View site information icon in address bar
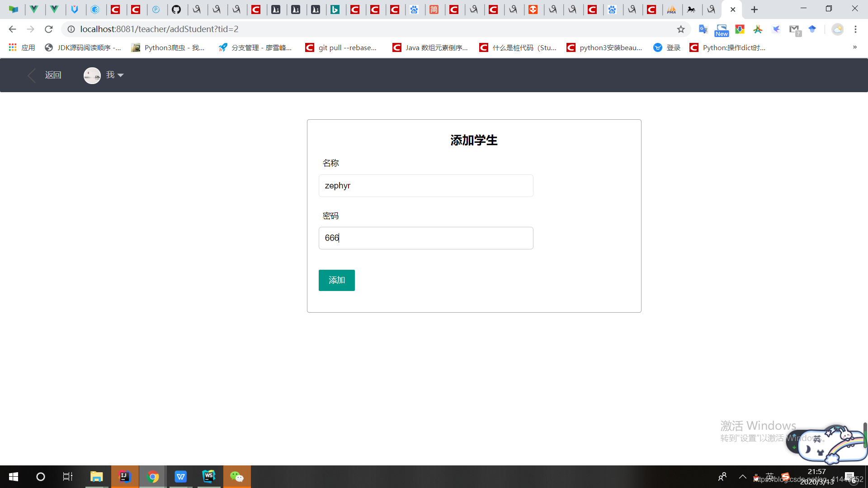This screenshot has width=868, height=488. pyautogui.click(x=71, y=29)
